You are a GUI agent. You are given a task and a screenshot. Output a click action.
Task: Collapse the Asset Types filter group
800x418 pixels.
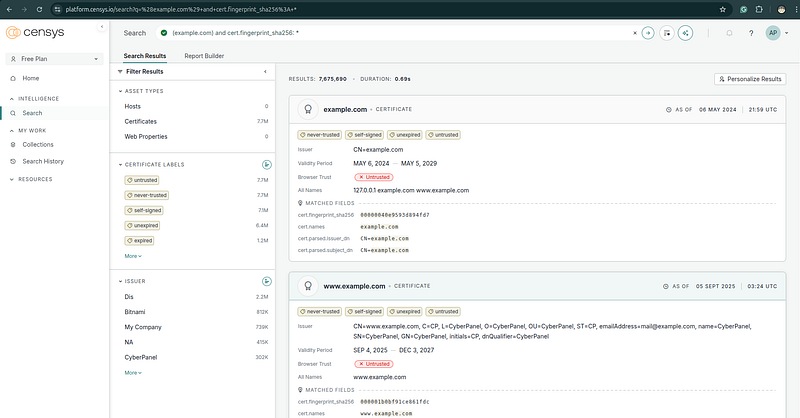pos(120,91)
